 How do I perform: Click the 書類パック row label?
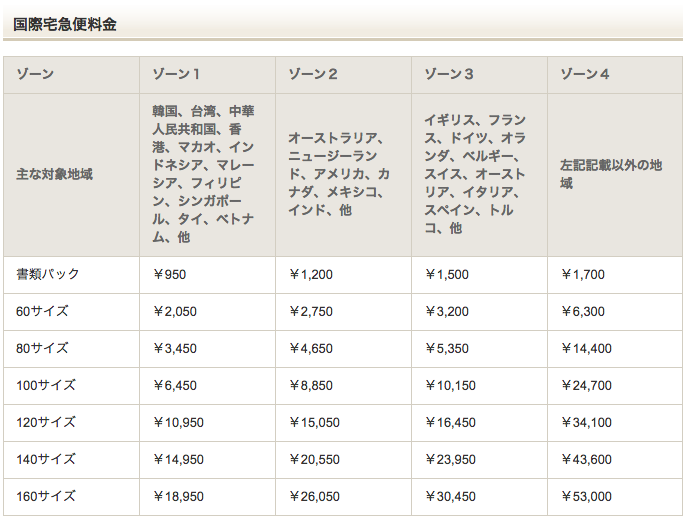pyautogui.click(x=48, y=274)
